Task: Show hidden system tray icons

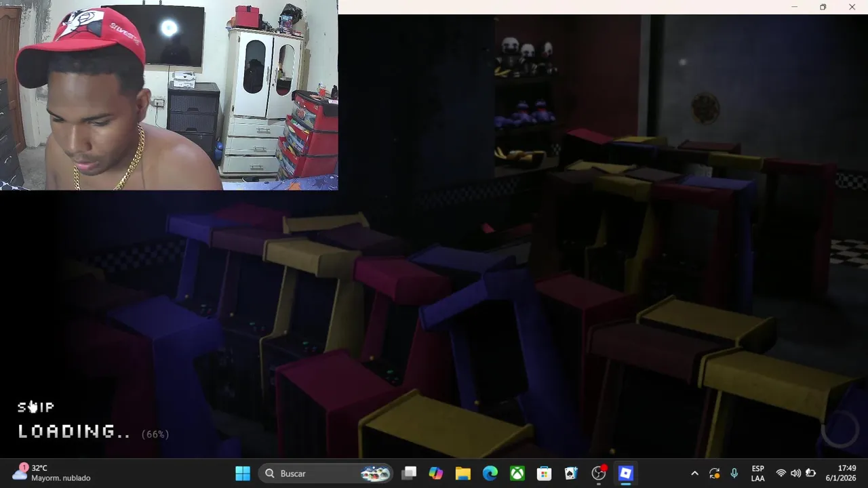Action: (694, 473)
